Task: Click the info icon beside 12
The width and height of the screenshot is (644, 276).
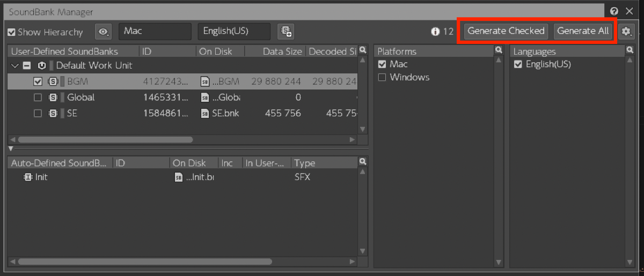Action: coord(435,32)
